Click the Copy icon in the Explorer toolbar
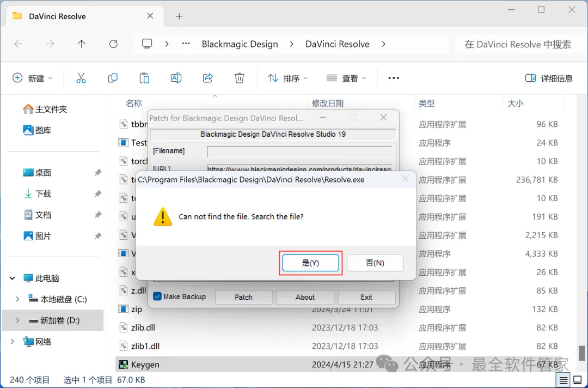Screen dimensions: 588x388 click(113, 78)
